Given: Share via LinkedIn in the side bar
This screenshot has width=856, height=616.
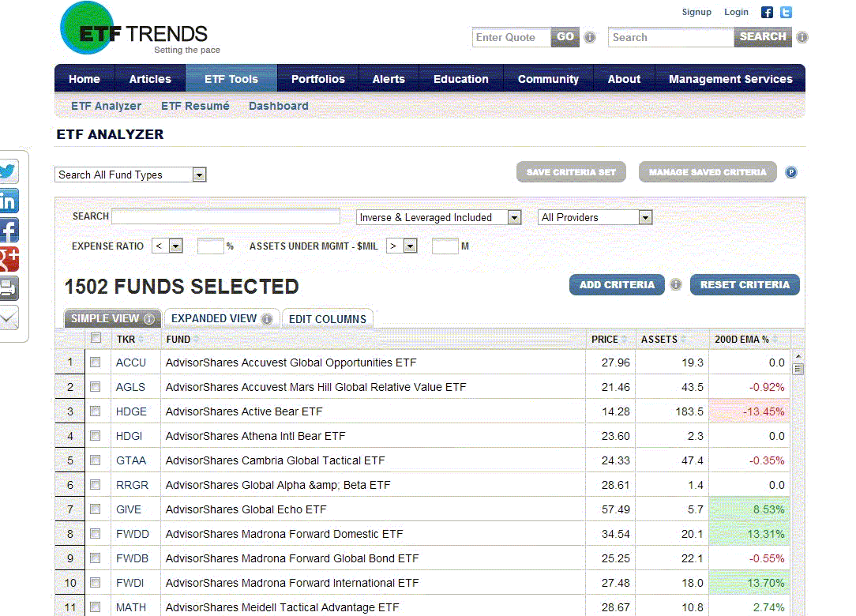Looking at the screenshot, I should [x=9, y=201].
